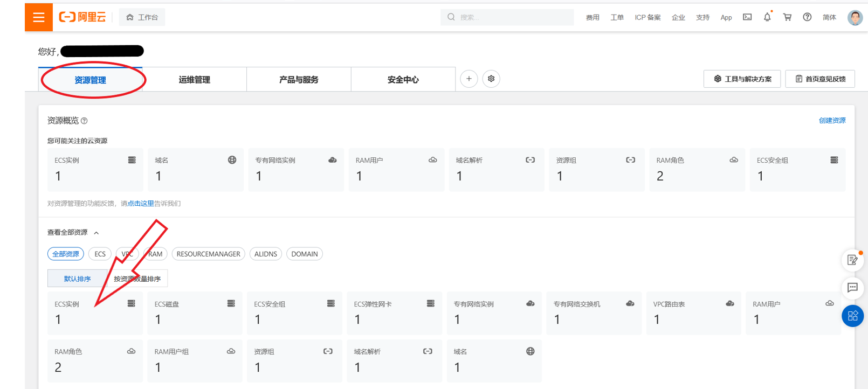
Task: Open 工具与解决方案 button
Action: [x=742, y=79]
